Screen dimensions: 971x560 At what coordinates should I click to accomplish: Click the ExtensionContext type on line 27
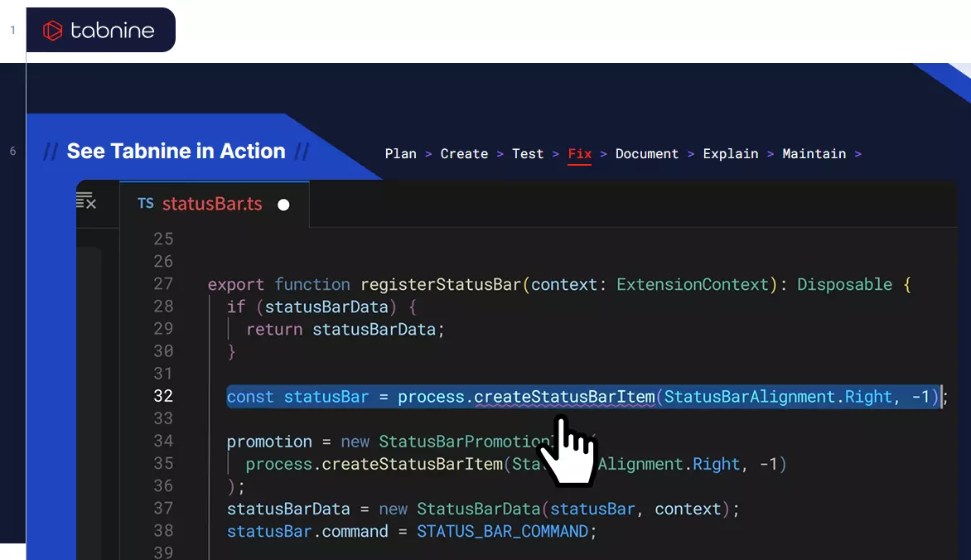click(x=693, y=284)
